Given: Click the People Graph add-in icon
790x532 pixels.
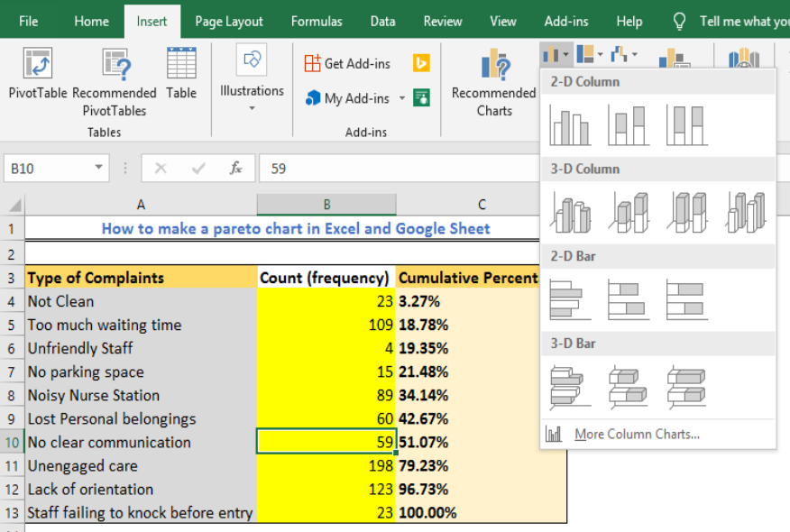Looking at the screenshot, I should coord(421,97).
